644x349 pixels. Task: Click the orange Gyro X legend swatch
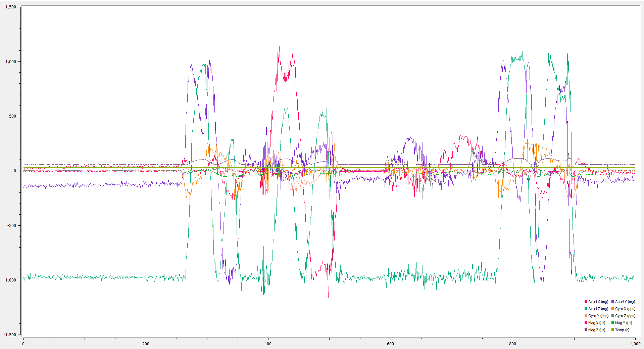pyautogui.click(x=613, y=309)
